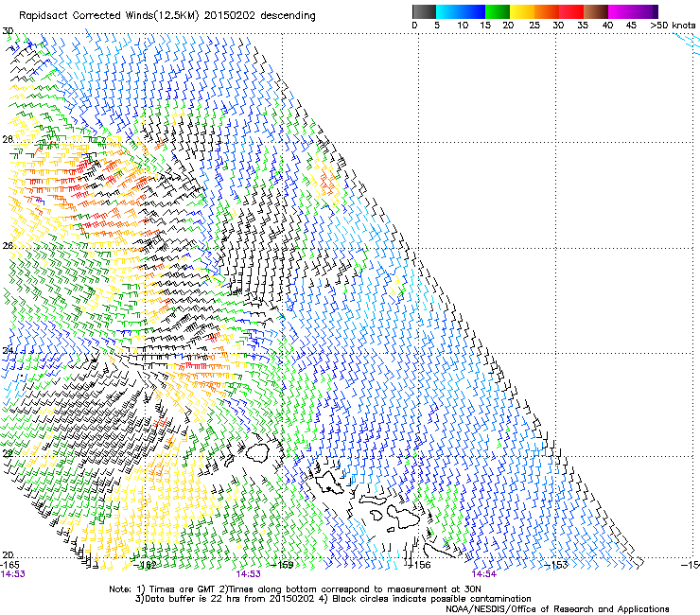Click the "14:53" time under -165
700x615 pixels.
point(12,574)
